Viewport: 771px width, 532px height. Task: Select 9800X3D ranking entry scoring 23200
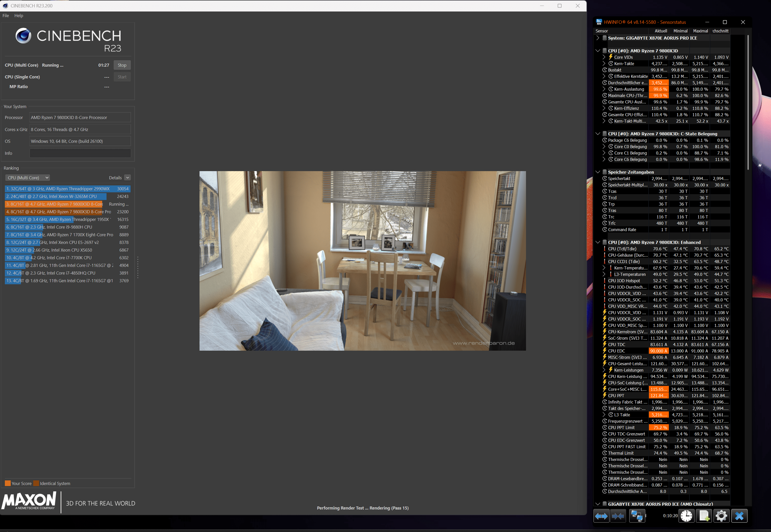pos(68,212)
